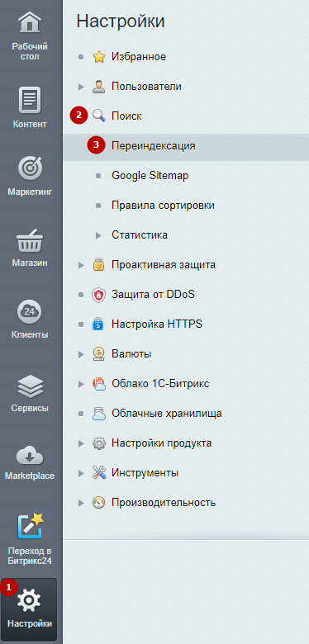Click the Избранное star icon
This screenshot has height=644, width=309.
pyautogui.click(x=98, y=57)
